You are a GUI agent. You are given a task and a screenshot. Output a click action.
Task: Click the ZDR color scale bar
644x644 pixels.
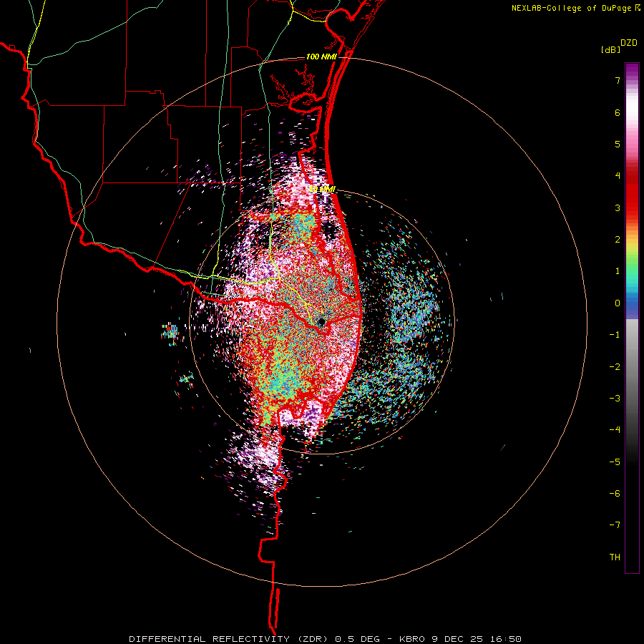(632, 318)
